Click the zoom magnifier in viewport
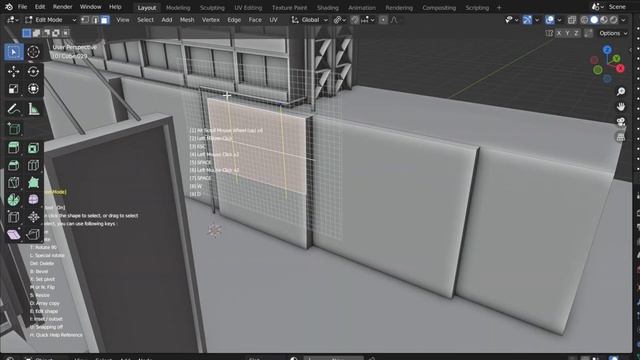Viewport: 640px width, 360px height. click(621, 91)
